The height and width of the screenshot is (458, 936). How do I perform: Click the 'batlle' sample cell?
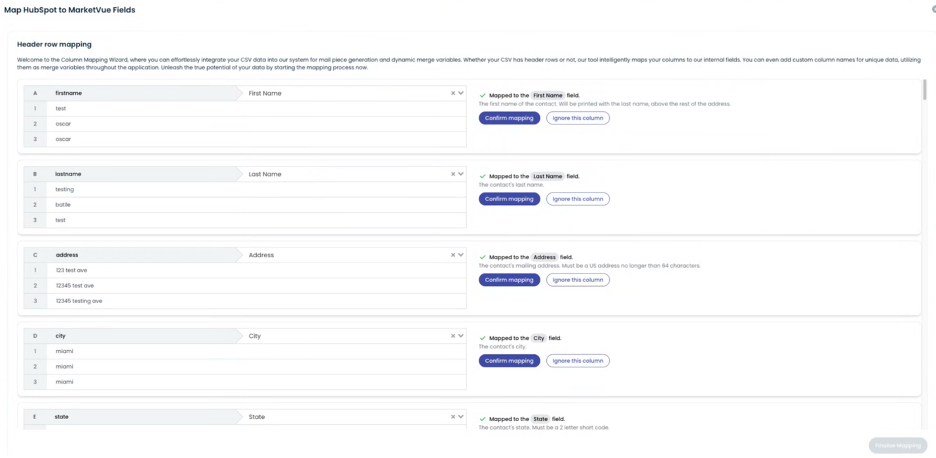[257, 205]
